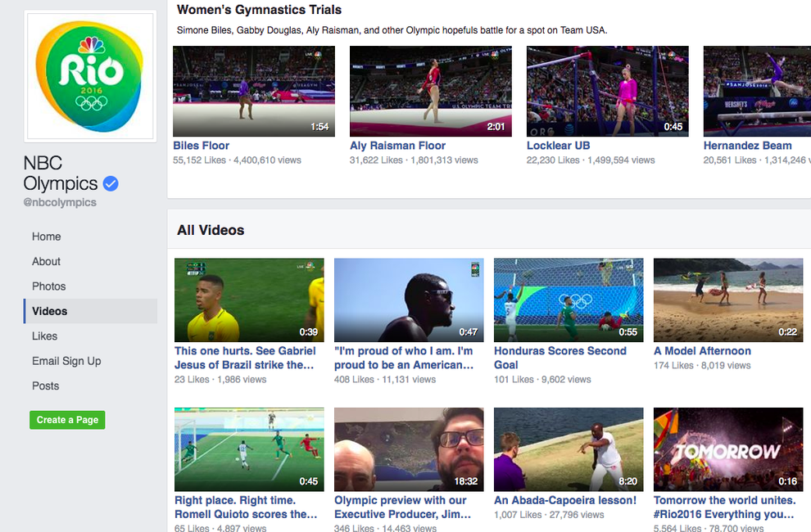Image resolution: width=811 pixels, height=532 pixels.
Task: Play the Aly Raisman Floor video thumbnail
Action: tap(431, 91)
